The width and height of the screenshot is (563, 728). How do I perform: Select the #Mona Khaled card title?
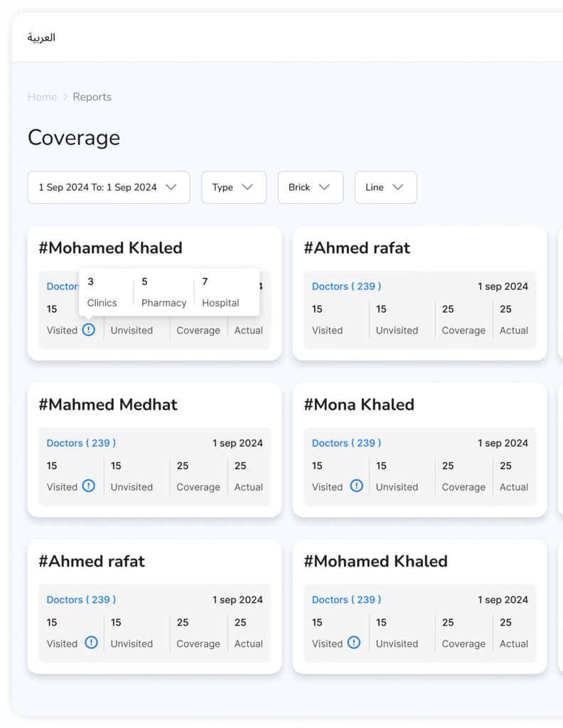(x=359, y=405)
